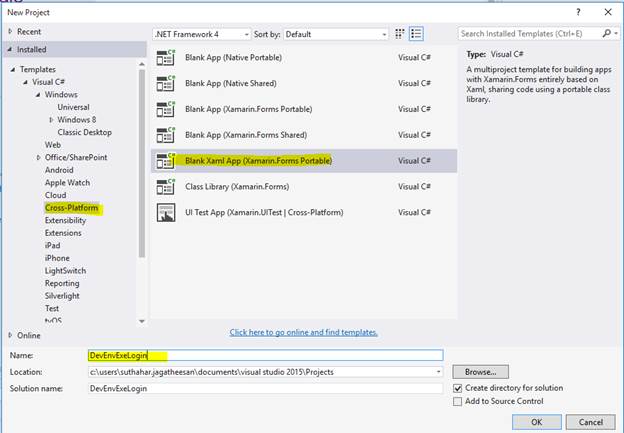Click the UI Test App template icon
The height and width of the screenshot is (433, 624).
[x=166, y=213]
